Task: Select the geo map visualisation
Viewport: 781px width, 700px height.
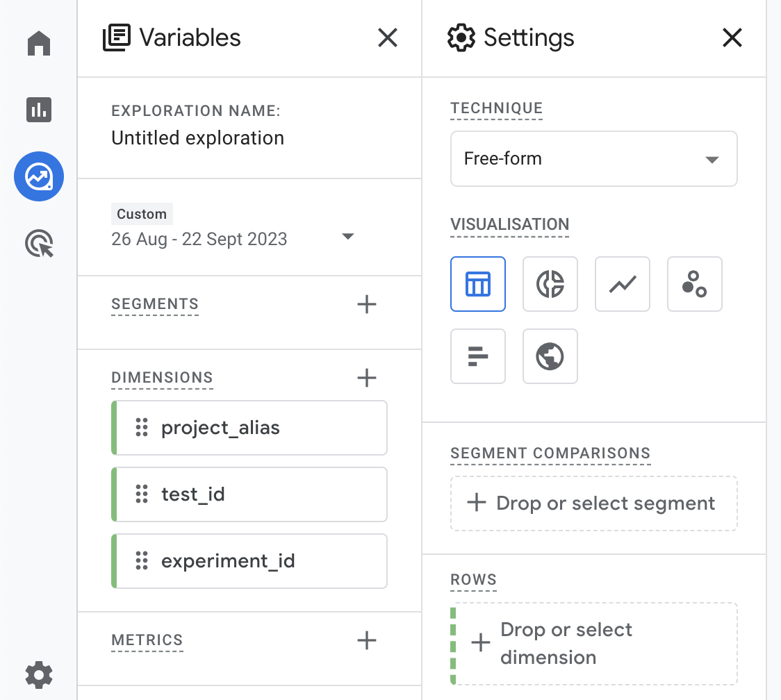Action: click(x=550, y=356)
